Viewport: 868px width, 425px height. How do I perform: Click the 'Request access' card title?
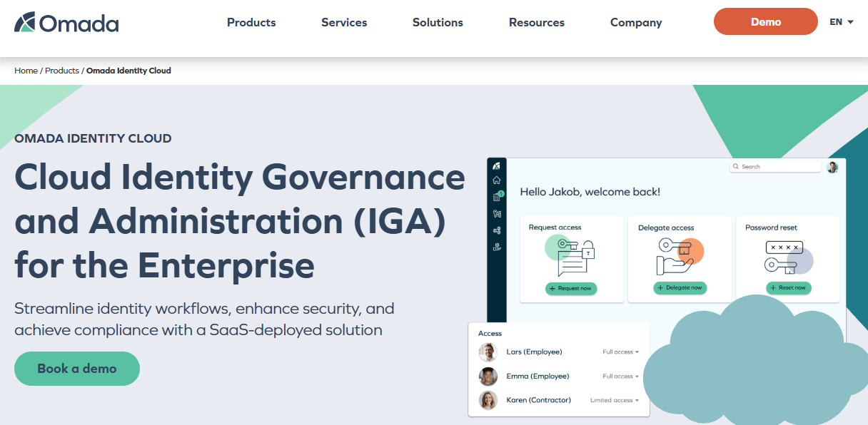[x=555, y=227]
